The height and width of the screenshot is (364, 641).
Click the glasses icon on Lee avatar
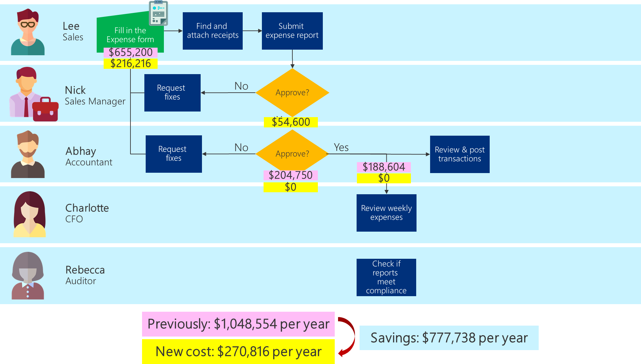28,24
